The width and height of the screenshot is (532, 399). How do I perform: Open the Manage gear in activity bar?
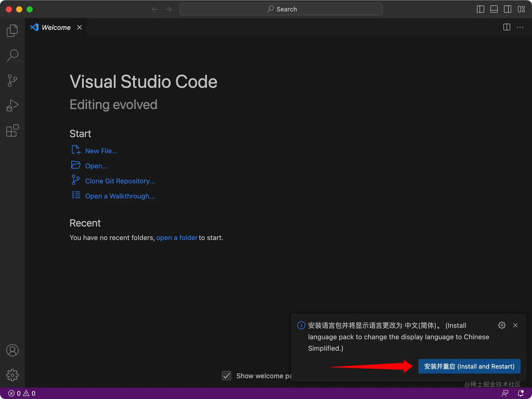coord(12,375)
